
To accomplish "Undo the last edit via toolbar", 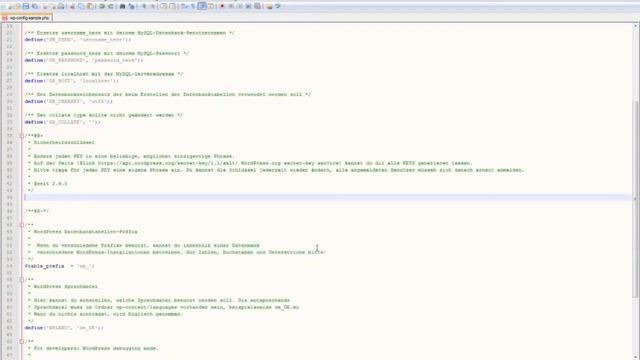I will (x=102, y=6).
